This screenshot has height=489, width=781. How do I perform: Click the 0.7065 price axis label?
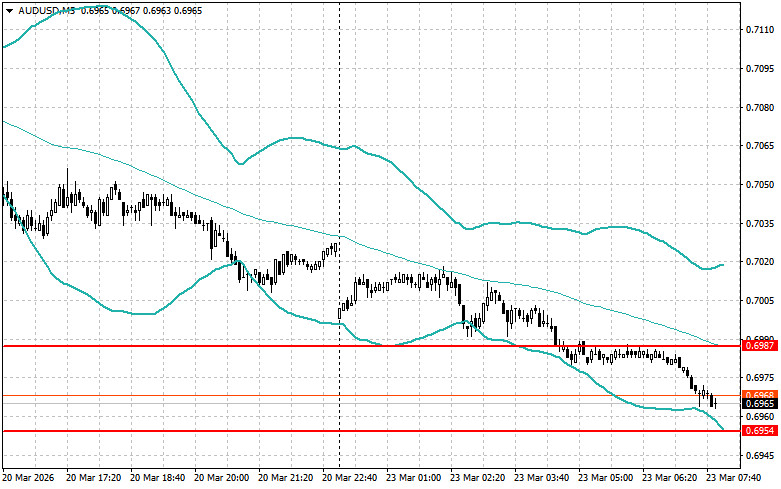(x=760, y=146)
